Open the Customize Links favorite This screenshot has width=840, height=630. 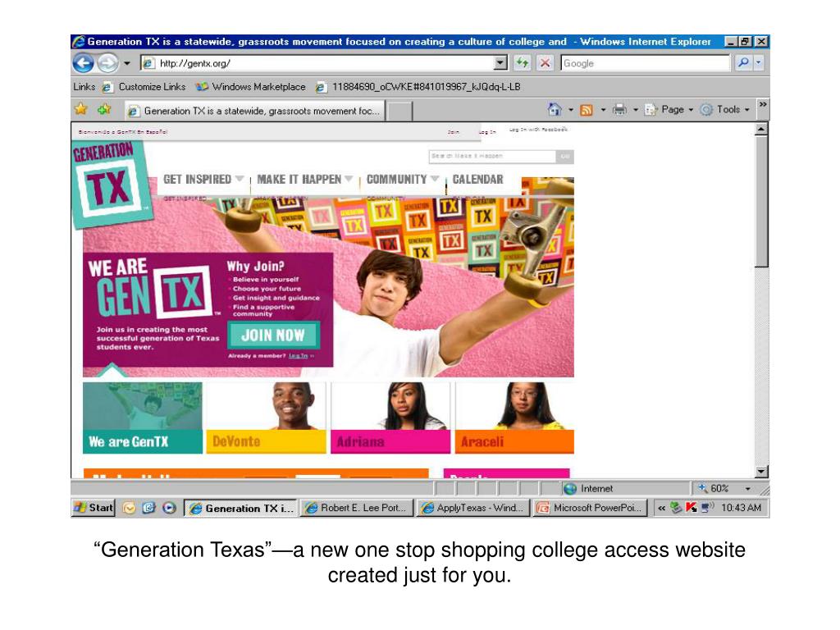(x=144, y=87)
